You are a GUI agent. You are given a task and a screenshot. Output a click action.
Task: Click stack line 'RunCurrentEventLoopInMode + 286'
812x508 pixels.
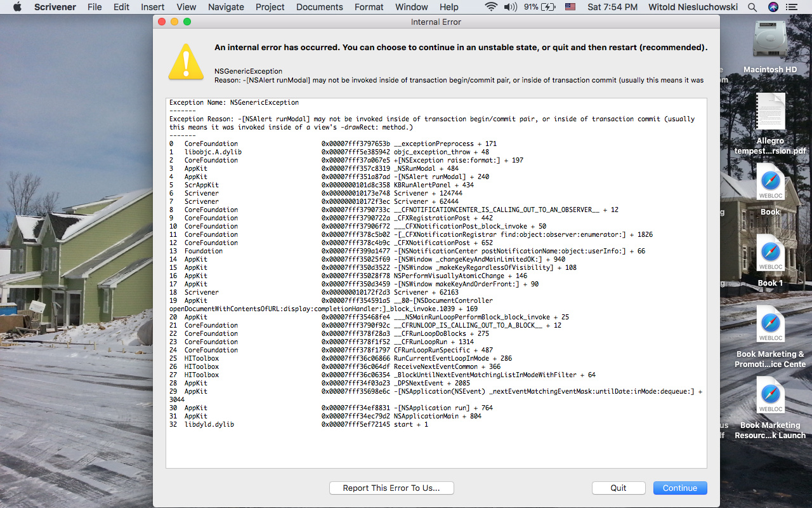click(453, 358)
